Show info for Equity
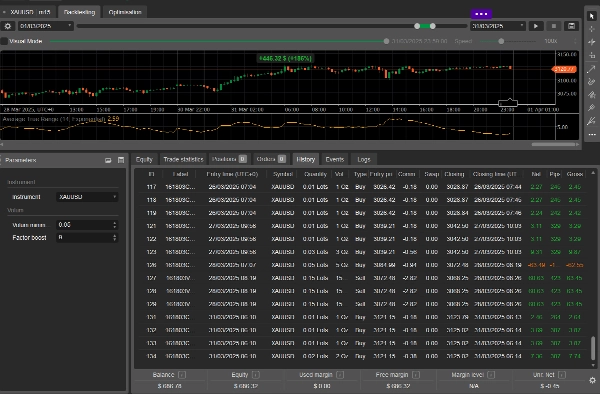The height and width of the screenshot is (394, 600). point(256,375)
